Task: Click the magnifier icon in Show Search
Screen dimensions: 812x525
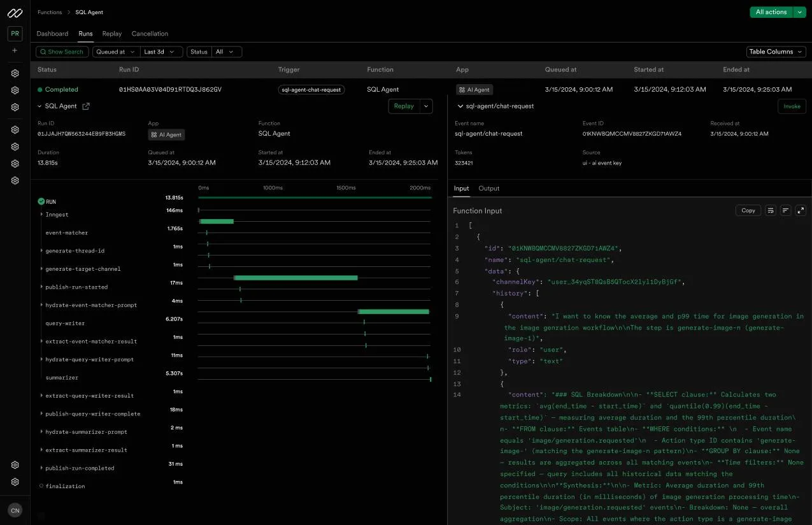Action: click(x=43, y=52)
